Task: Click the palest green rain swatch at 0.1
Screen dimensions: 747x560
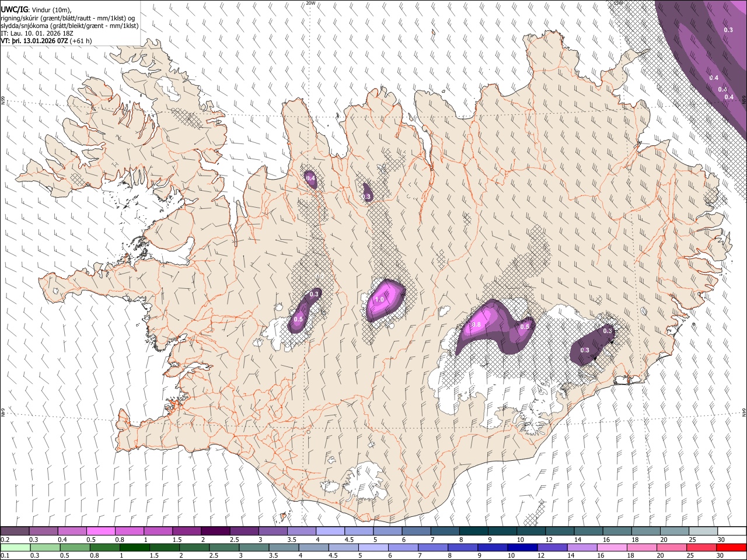Action: tap(15, 547)
